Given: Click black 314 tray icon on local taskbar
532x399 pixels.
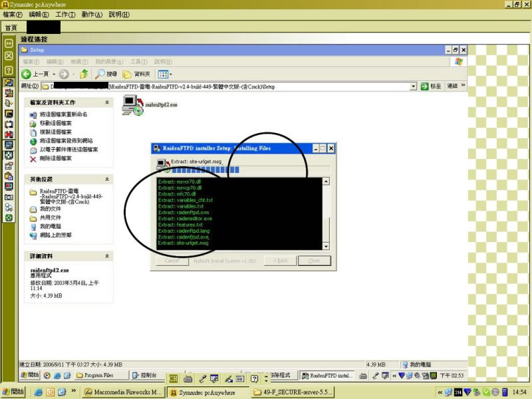Looking at the screenshot, I should point(458,392).
